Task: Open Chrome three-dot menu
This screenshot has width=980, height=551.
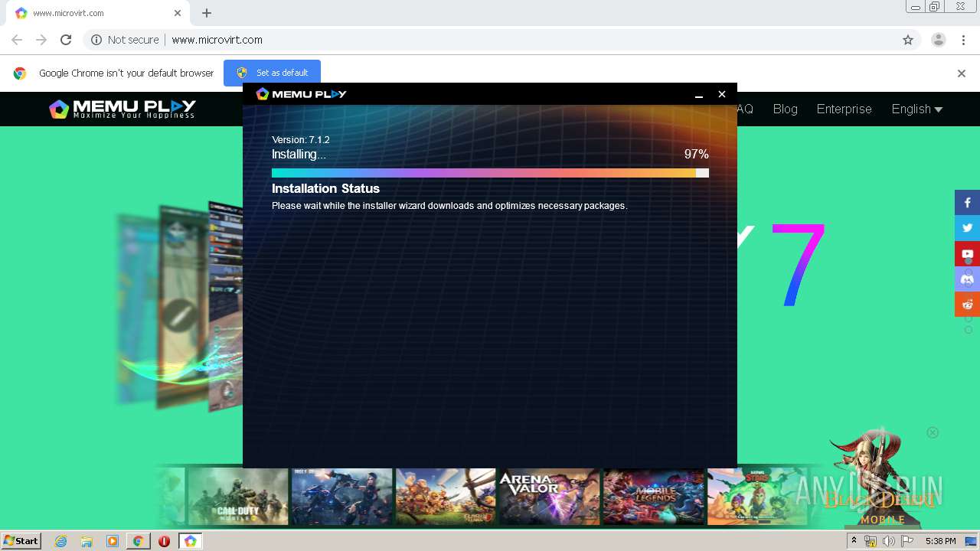Action: pyautogui.click(x=965, y=40)
